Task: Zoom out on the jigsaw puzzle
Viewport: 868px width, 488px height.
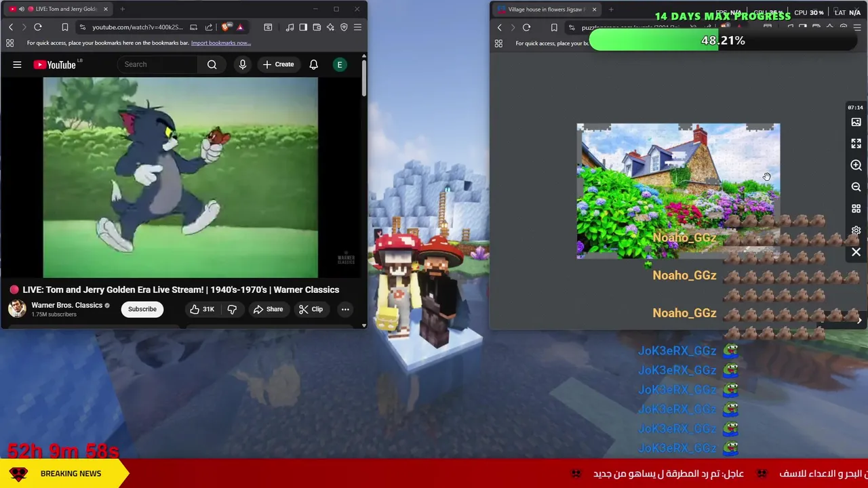Action: 856,187
